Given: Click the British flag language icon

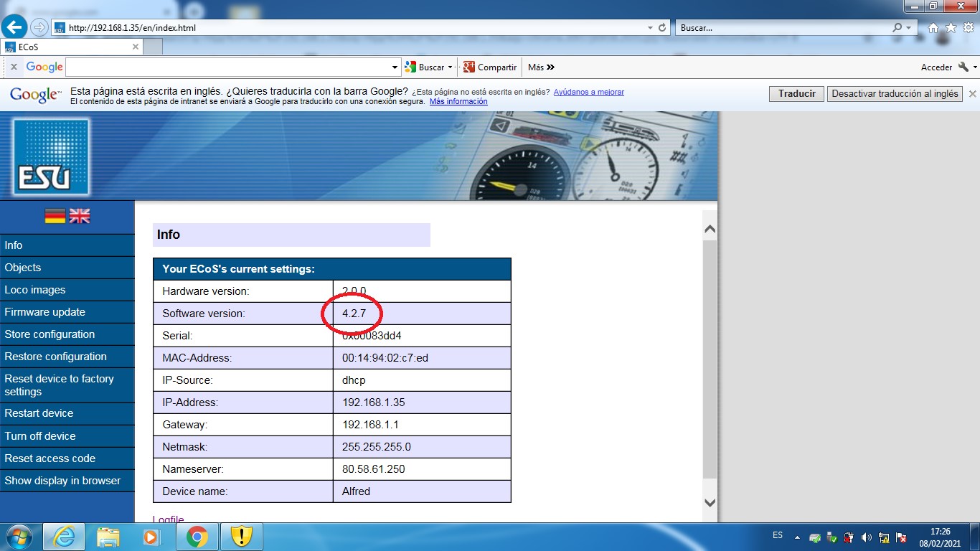Looking at the screenshot, I should 80,216.
